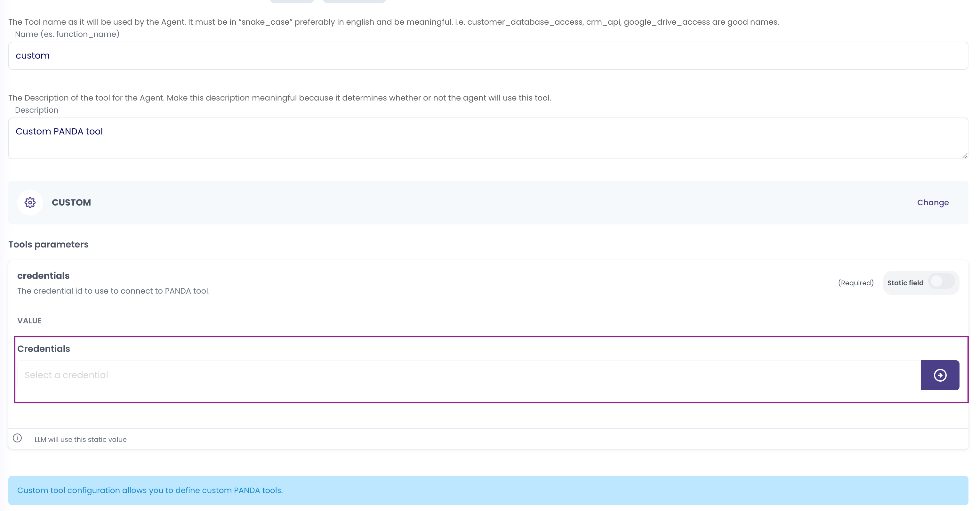Click the Change link for CUSTOM tool
980x511 pixels.
point(932,202)
